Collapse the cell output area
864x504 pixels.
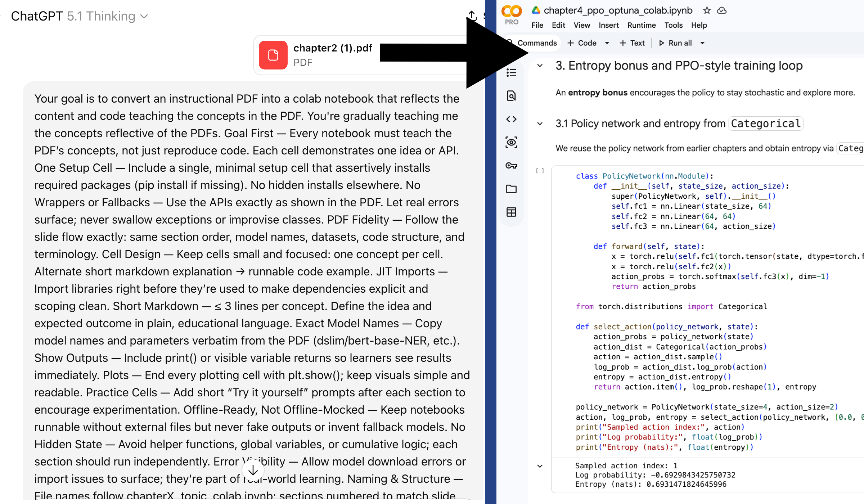point(540,466)
